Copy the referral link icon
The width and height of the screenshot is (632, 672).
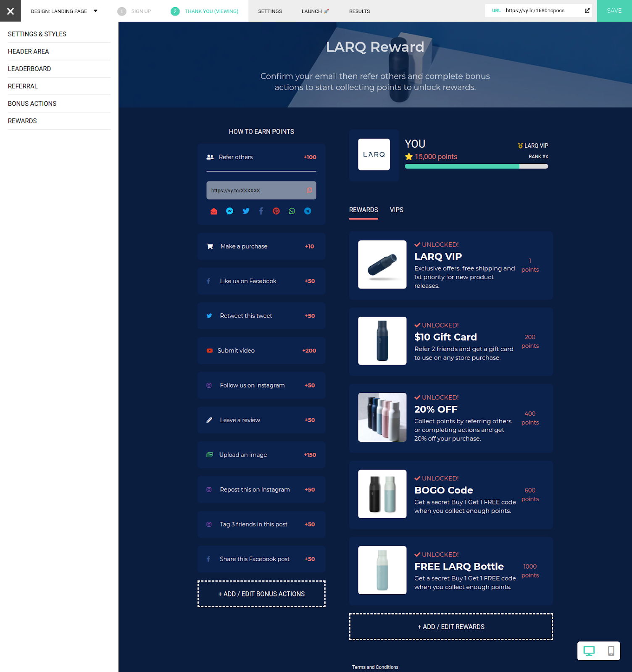point(309,190)
